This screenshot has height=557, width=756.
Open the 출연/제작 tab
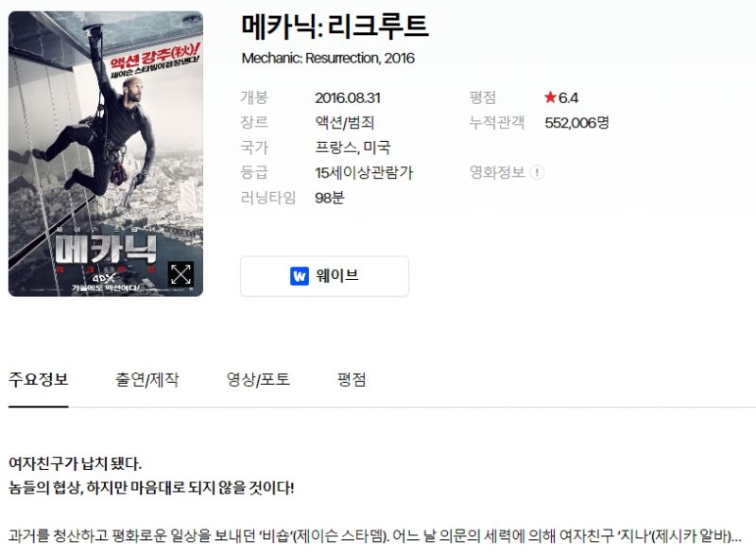[147, 379]
